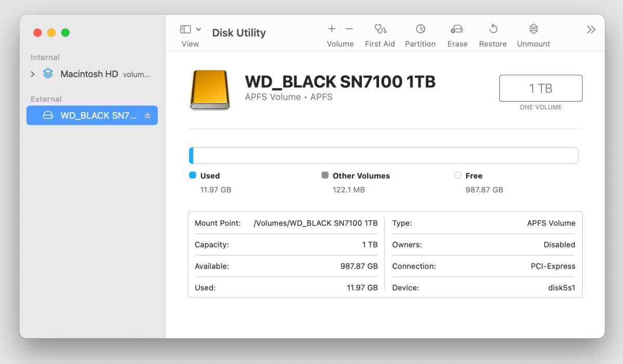
Task: Unmount the selected volume
Action: (534, 29)
